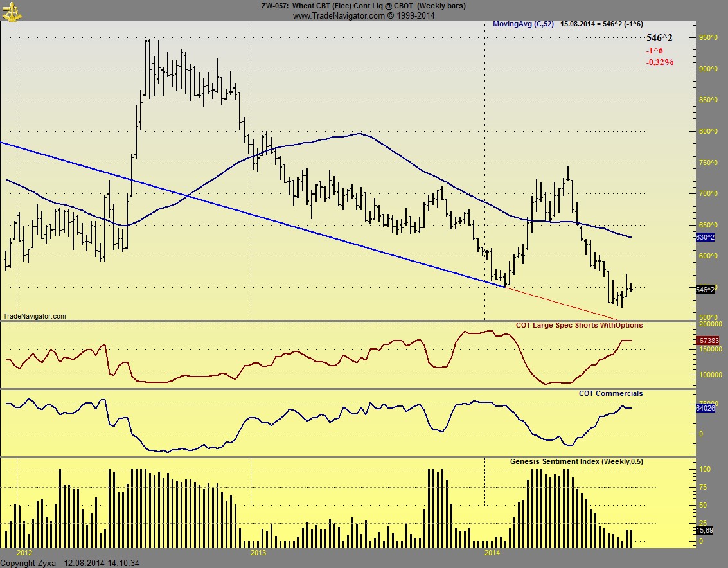
Task: Click the 167383 COT Large Spec value tag
Action: (707, 341)
